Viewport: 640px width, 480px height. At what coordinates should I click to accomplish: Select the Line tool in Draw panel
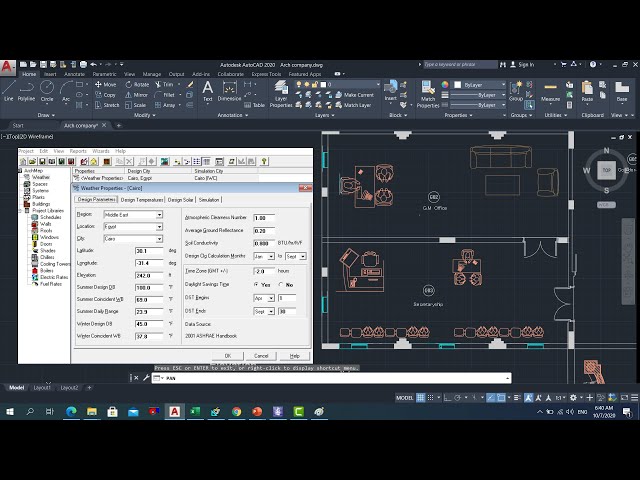[x=9, y=91]
